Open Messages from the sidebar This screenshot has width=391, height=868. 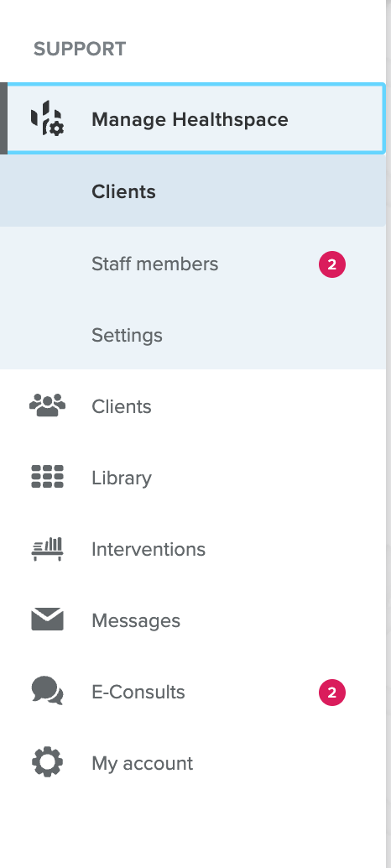pos(135,620)
